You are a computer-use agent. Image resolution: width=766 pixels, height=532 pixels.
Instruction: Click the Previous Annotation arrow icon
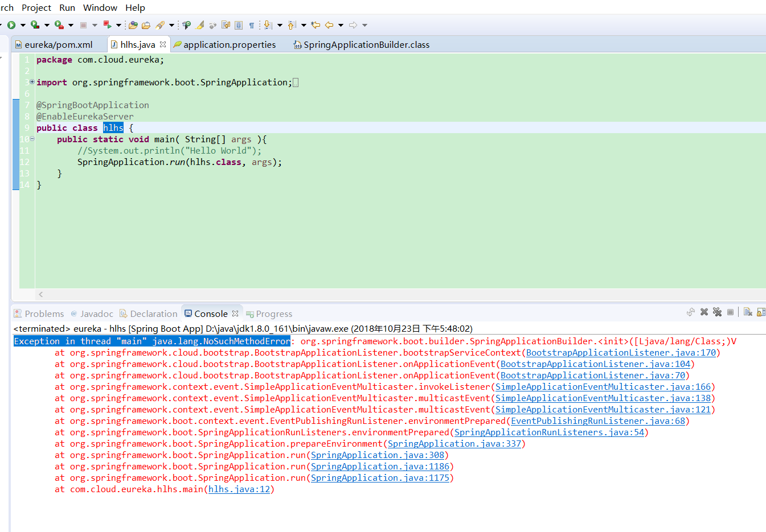point(292,25)
